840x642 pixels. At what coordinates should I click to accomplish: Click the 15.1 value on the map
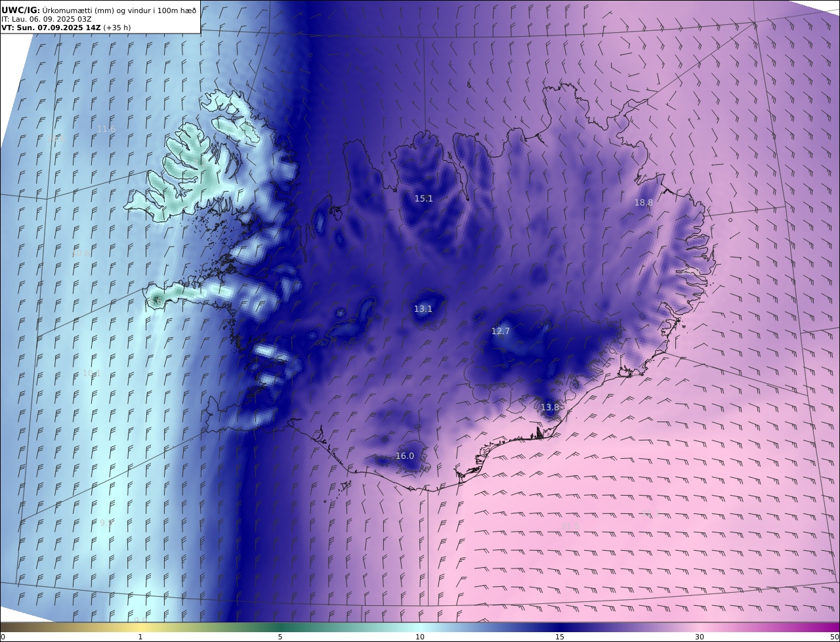424,198
